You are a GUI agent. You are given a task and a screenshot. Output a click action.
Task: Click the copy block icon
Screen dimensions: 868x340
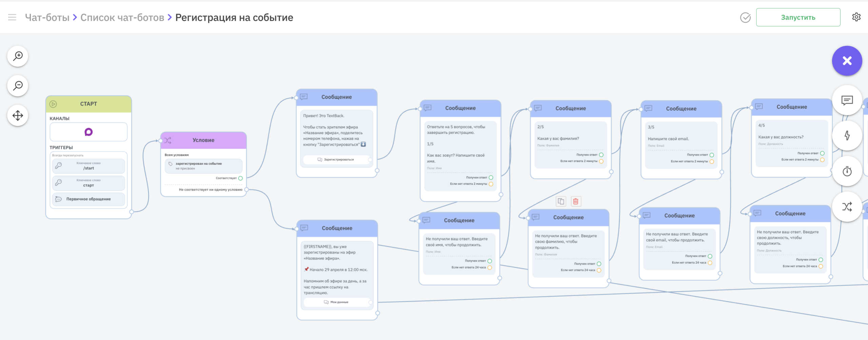coord(561,201)
